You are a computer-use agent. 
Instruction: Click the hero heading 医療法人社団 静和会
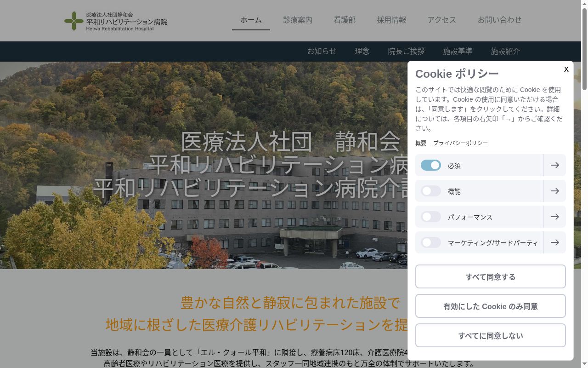click(291, 142)
